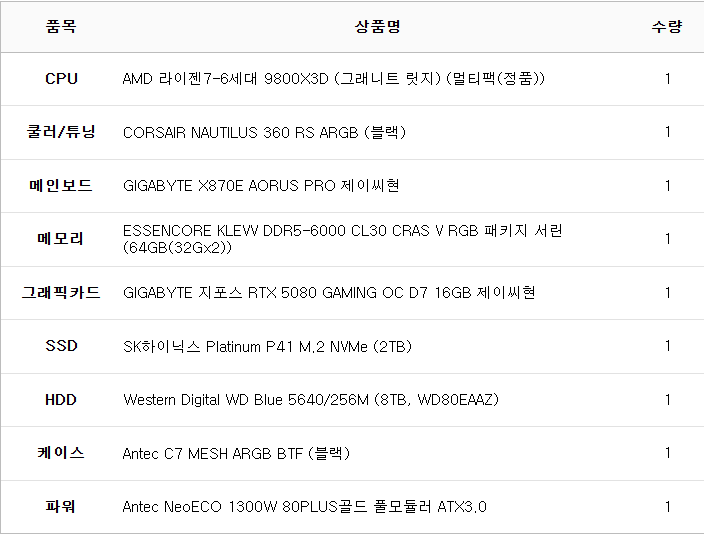704x547 pixels.
Task: Click the quantity value in the 파워 row
Action: click(x=667, y=507)
